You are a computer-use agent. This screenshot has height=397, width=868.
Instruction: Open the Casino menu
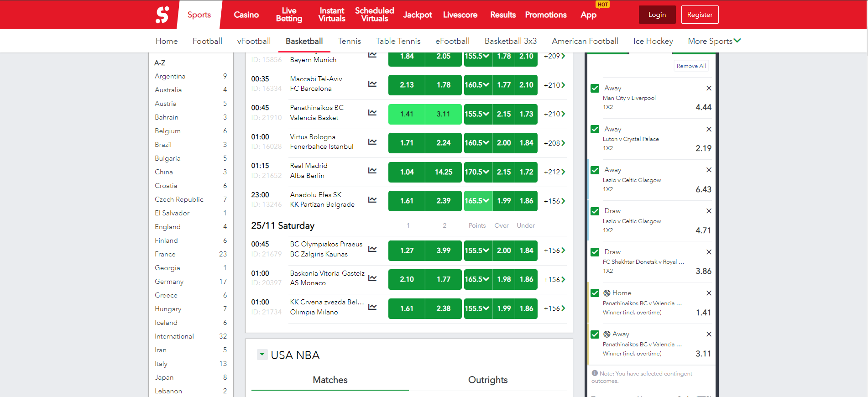pyautogui.click(x=246, y=15)
